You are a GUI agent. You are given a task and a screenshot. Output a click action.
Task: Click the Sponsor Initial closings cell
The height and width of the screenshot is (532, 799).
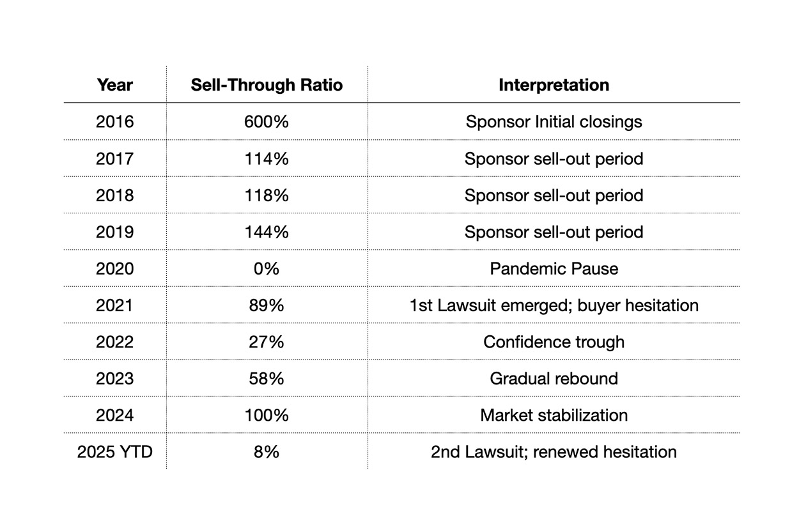[x=554, y=121]
